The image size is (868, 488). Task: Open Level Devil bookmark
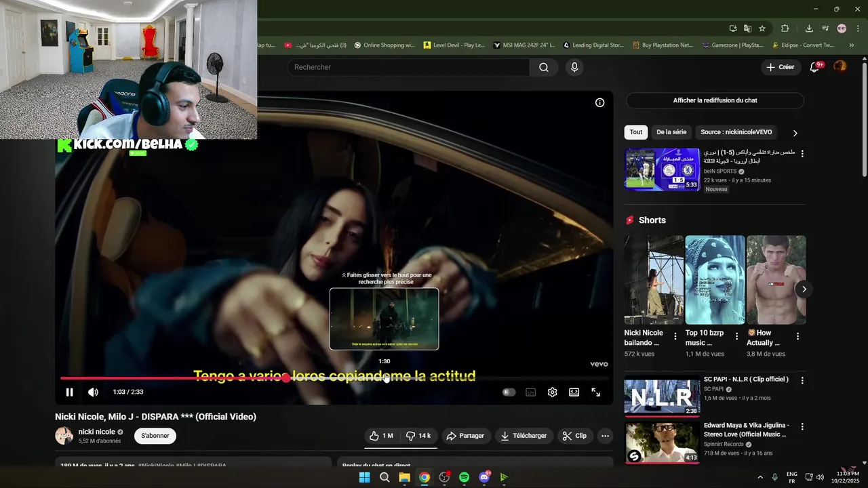click(x=454, y=45)
